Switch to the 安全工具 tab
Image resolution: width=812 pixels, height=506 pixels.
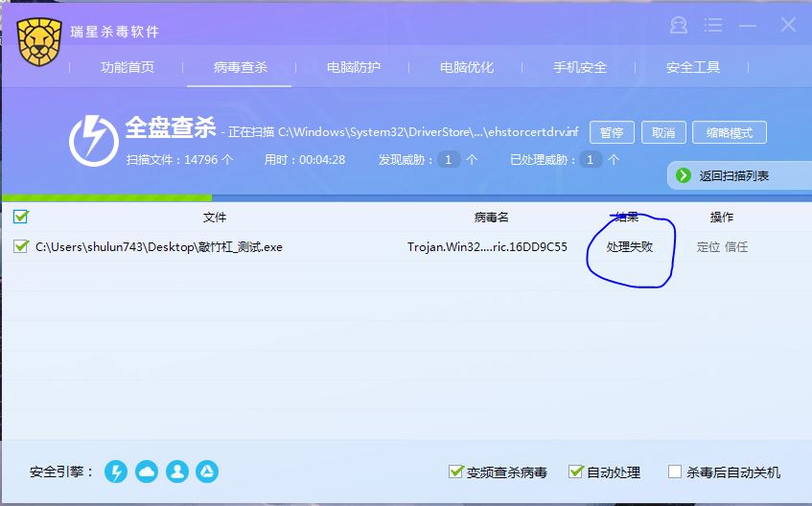692,67
